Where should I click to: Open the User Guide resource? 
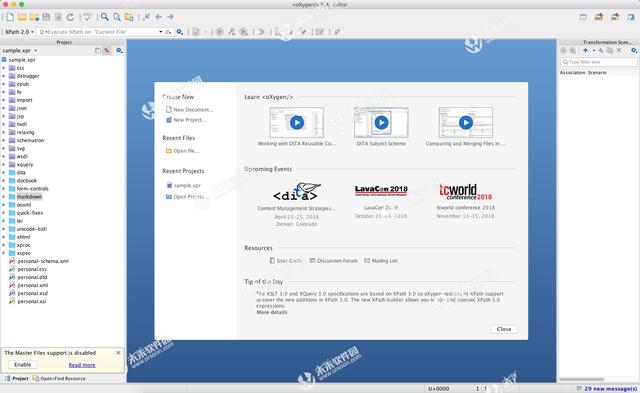pyautogui.click(x=286, y=261)
